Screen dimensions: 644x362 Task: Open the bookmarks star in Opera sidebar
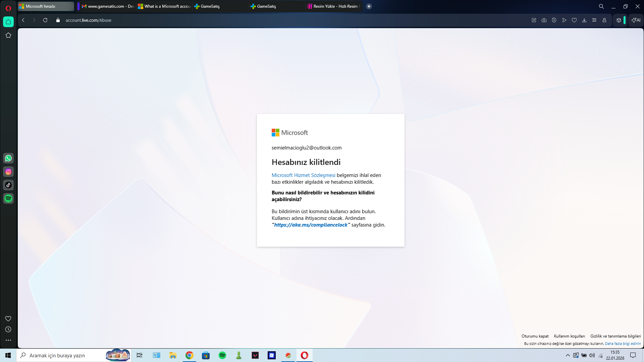pyautogui.click(x=8, y=35)
